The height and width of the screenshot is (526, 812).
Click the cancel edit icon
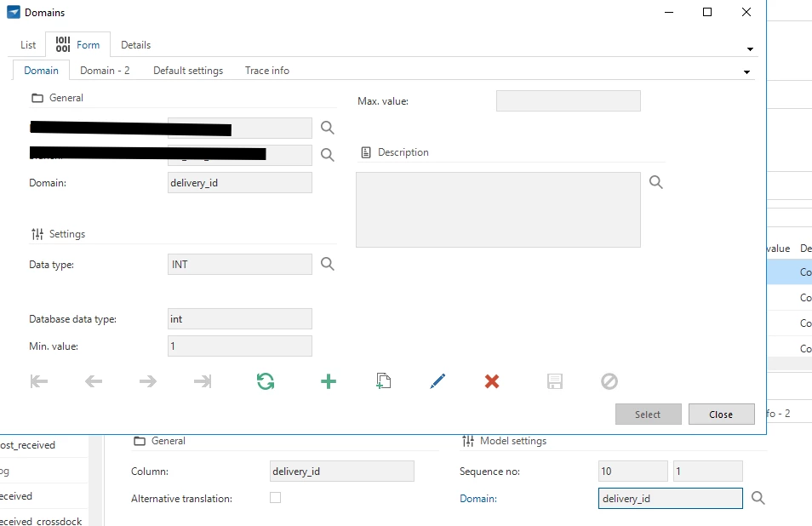pyautogui.click(x=609, y=381)
